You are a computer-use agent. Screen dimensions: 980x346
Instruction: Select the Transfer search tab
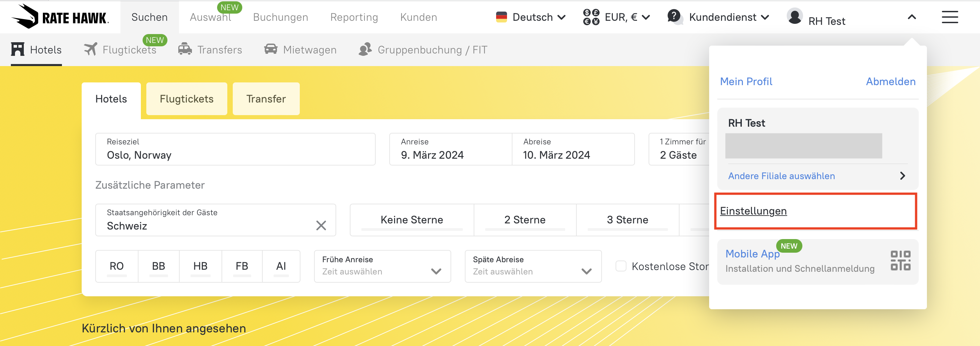click(266, 99)
